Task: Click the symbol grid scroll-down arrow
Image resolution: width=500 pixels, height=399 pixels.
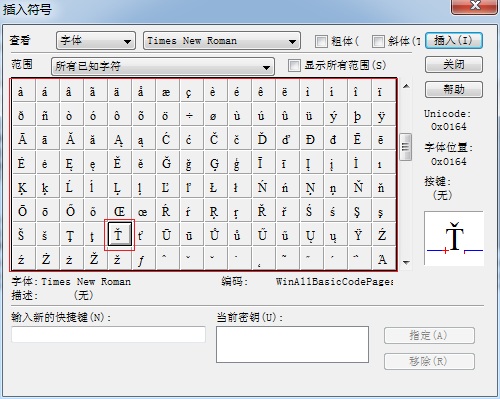Action: (x=406, y=263)
